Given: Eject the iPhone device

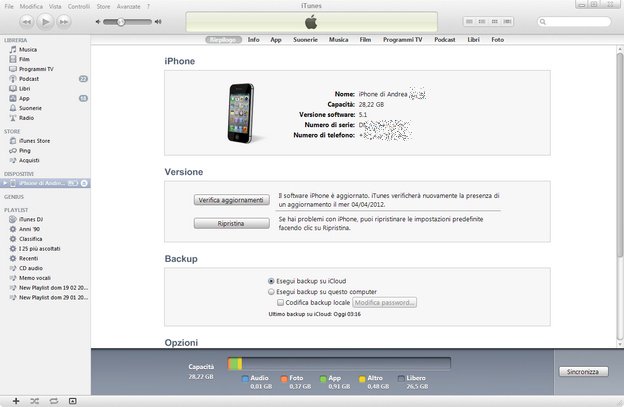Looking at the screenshot, I should click(84, 183).
